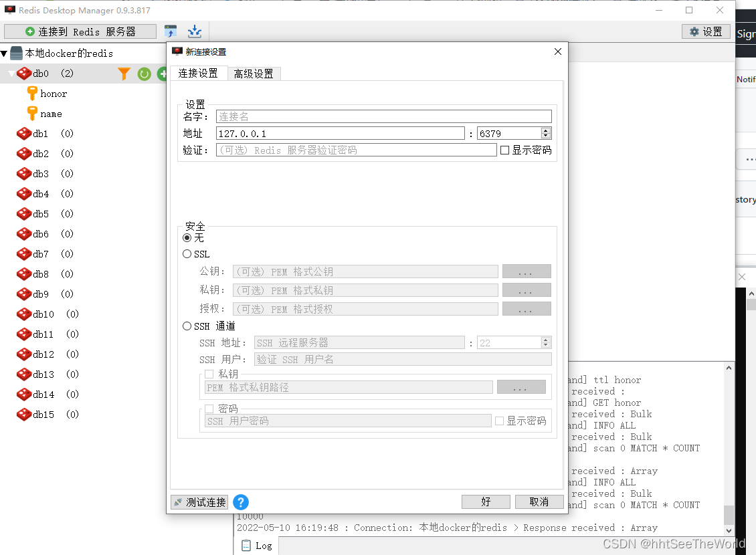Select the SSL security radio button
The image size is (756, 555).
coord(187,253)
